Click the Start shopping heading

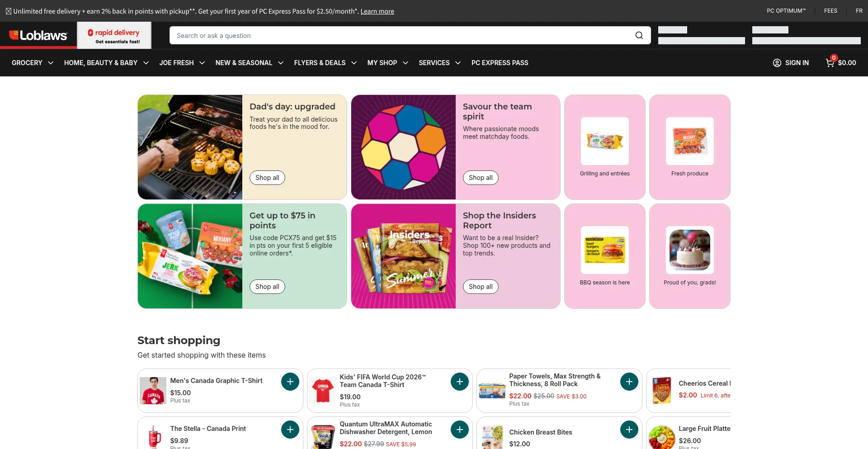(179, 340)
